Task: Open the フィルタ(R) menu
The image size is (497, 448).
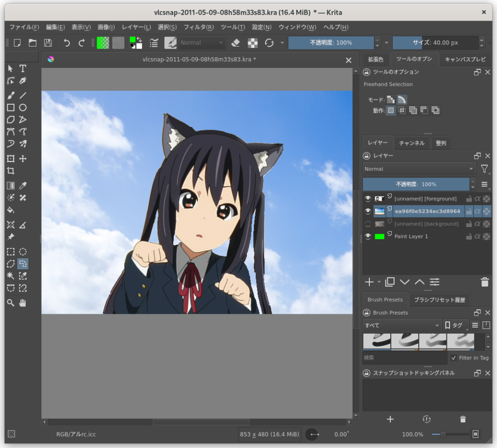Action: coord(199,27)
